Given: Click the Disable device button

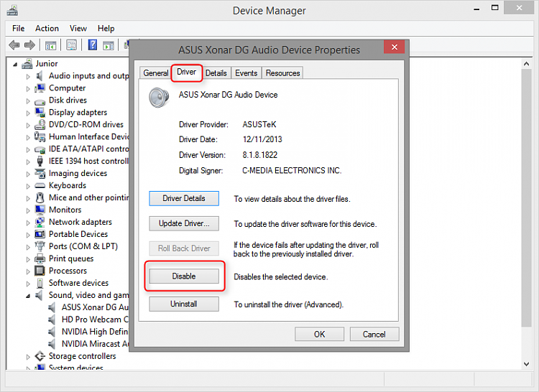Looking at the screenshot, I should 184,276.
